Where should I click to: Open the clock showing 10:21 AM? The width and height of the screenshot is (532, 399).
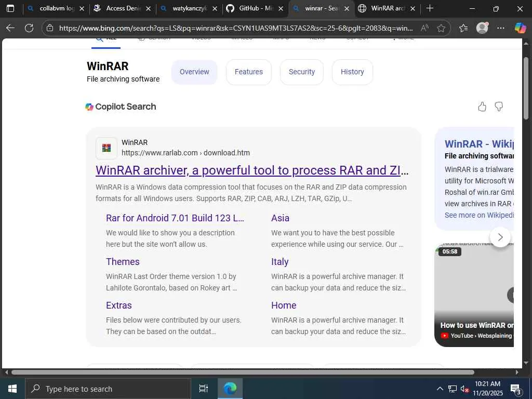(x=488, y=389)
